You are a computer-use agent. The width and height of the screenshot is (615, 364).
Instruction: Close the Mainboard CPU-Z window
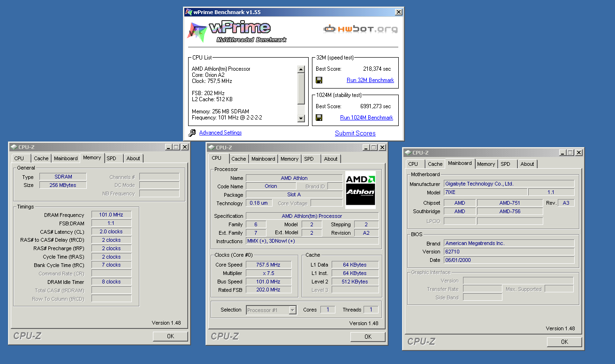[x=579, y=153]
